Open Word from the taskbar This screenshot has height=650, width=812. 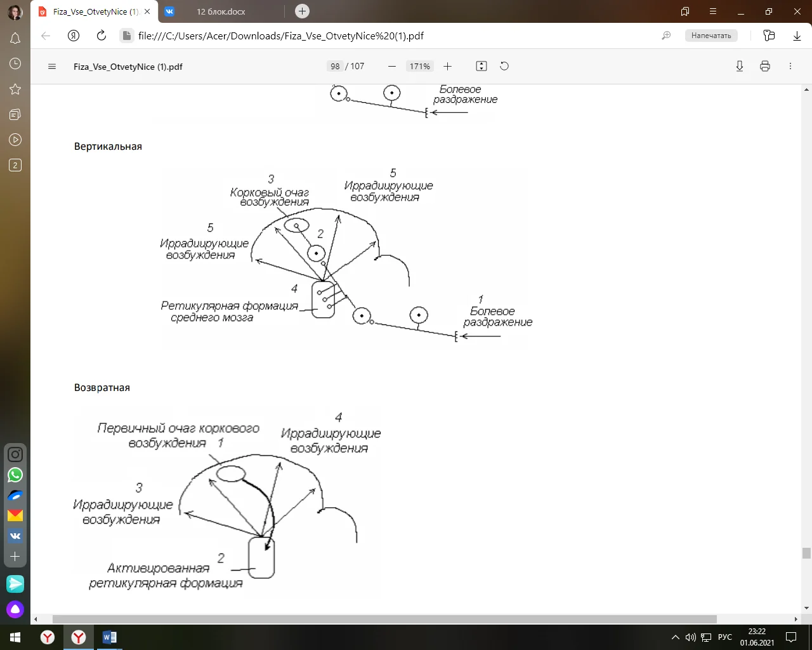click(109, 637)
